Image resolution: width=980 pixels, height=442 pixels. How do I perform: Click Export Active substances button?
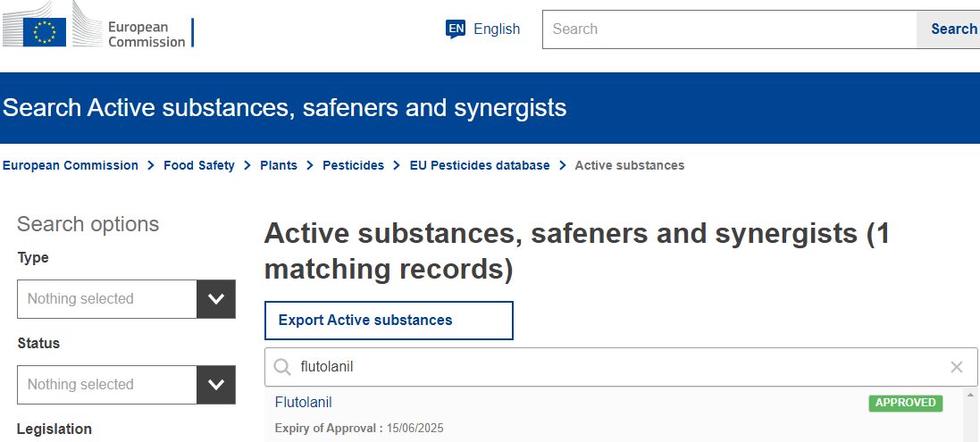coord(389,321)
